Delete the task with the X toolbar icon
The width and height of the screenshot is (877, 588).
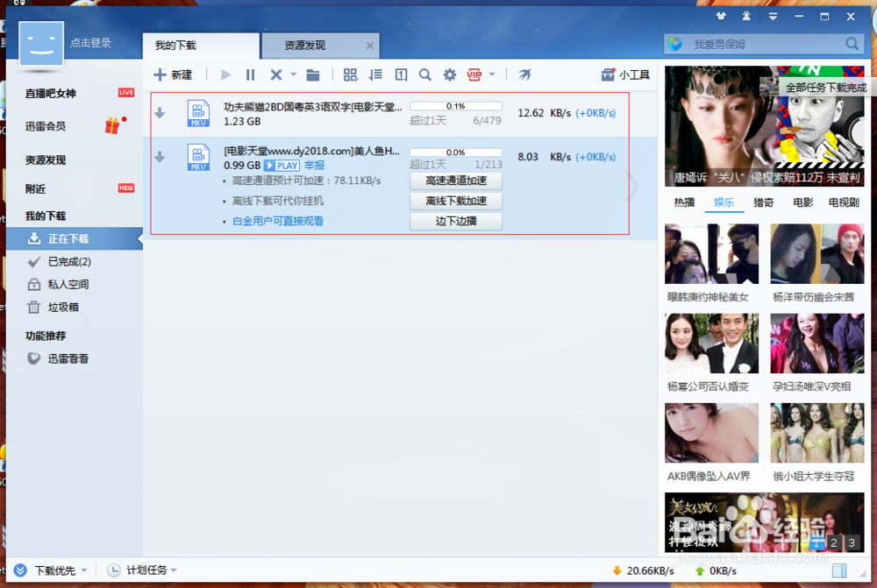275,74
